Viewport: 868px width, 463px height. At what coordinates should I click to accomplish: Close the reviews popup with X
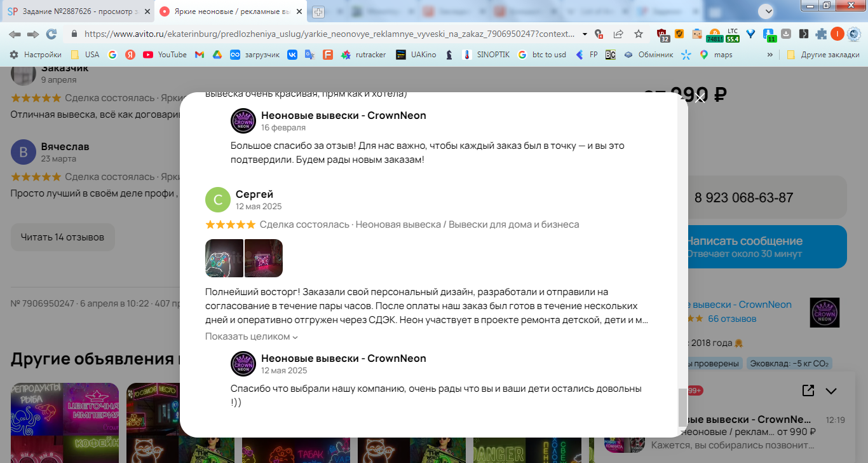pos(700,98)
